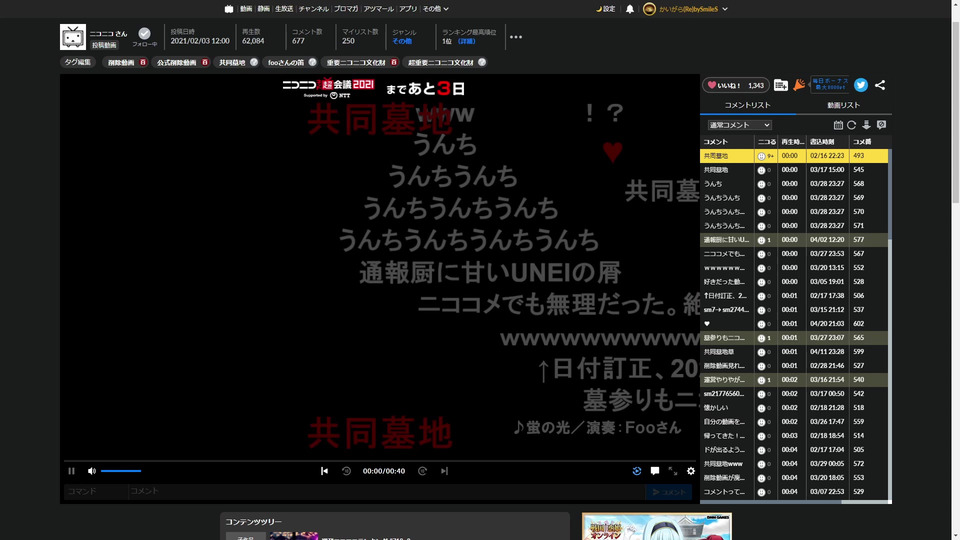Screen dimensions: 960x540
Task: Open 動画 menu in top navigation
Action: click(x=246, y=9)
